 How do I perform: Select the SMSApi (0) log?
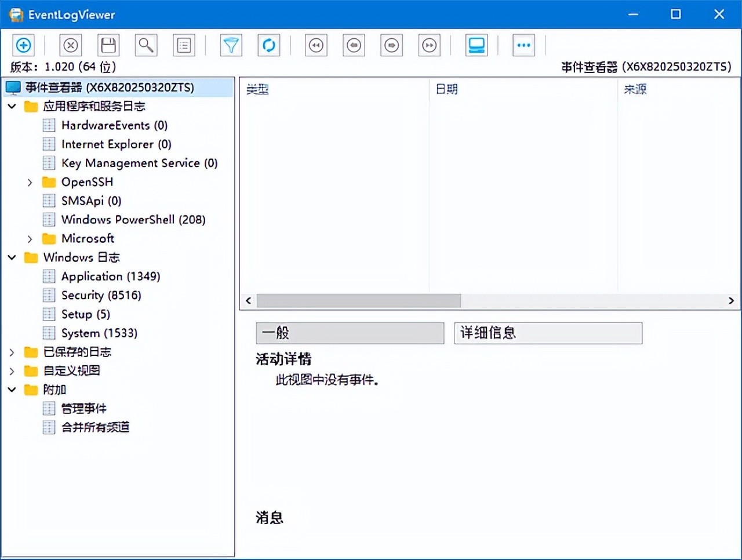[92, 201]
